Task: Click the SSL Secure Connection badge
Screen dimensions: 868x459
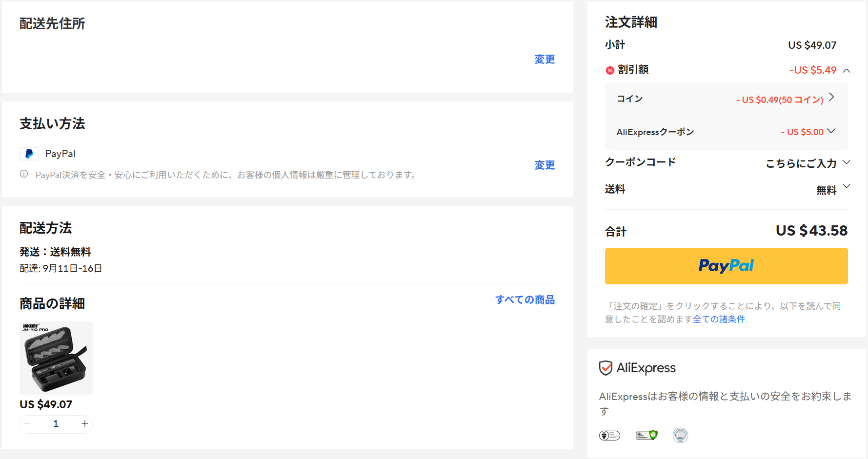Action: pos(646,435)
